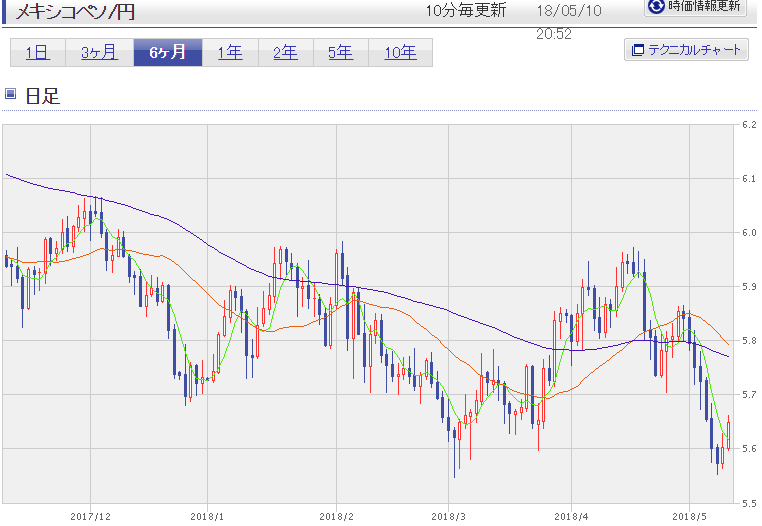Click the refresh arrows icon in 時価情報更新
This screenshot has height=526, width=762.
656,6
